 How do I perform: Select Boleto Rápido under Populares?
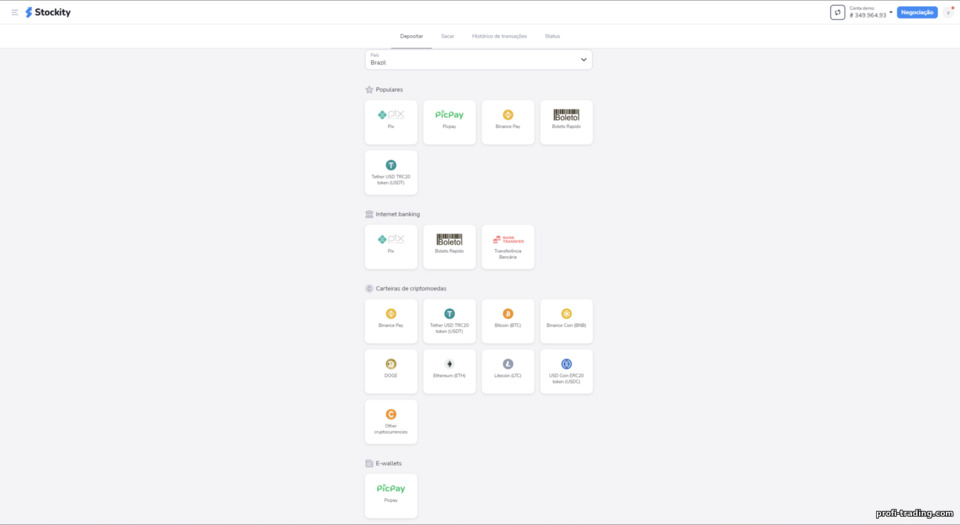(x=566, y=122)
